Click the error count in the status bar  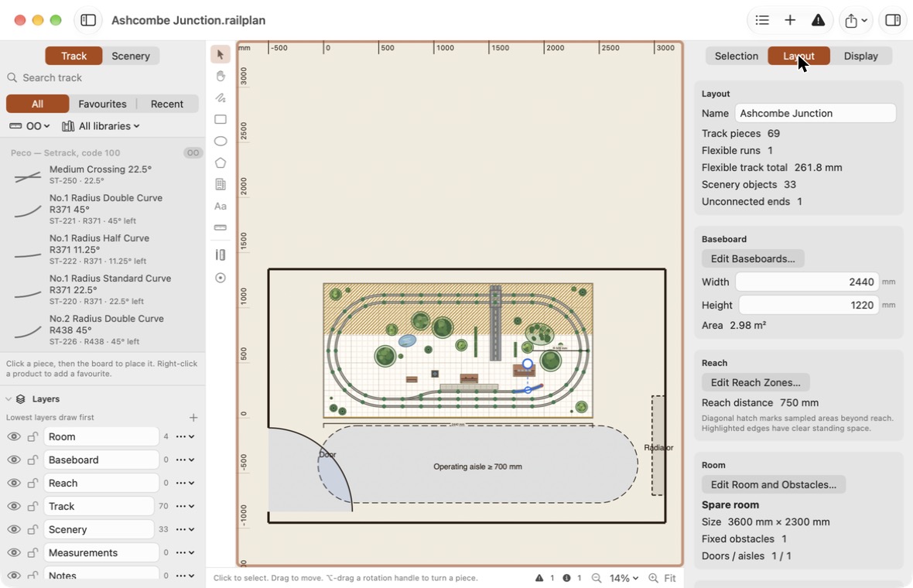coord(572,578)
